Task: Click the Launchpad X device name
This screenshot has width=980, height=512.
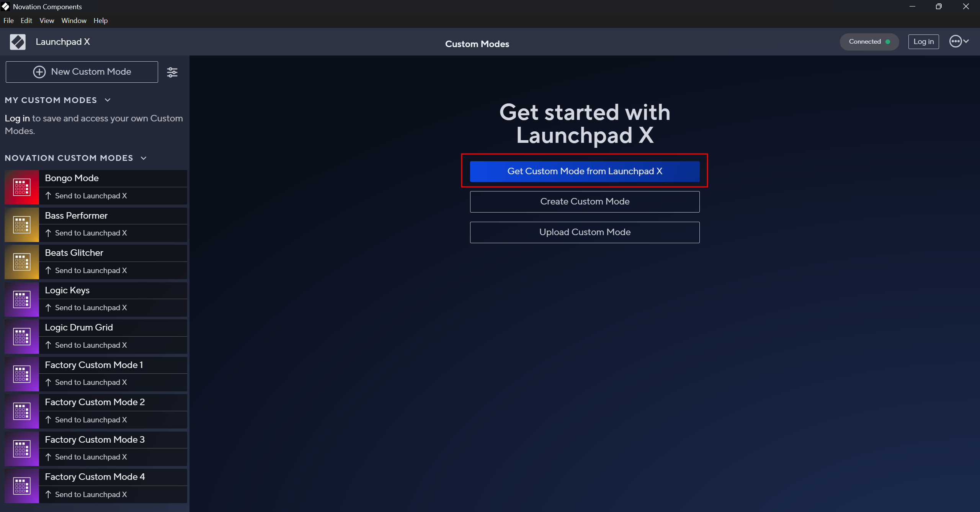Action: (x=63, y=42)
